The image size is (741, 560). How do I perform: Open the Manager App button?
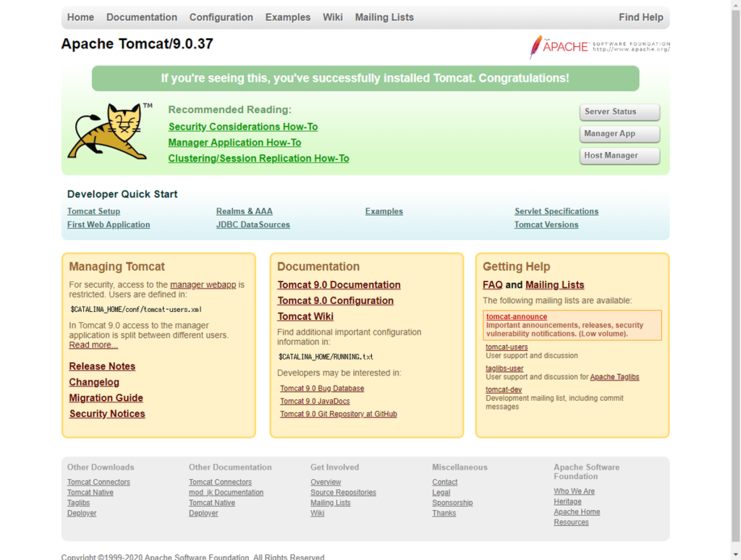click(619, 134)
